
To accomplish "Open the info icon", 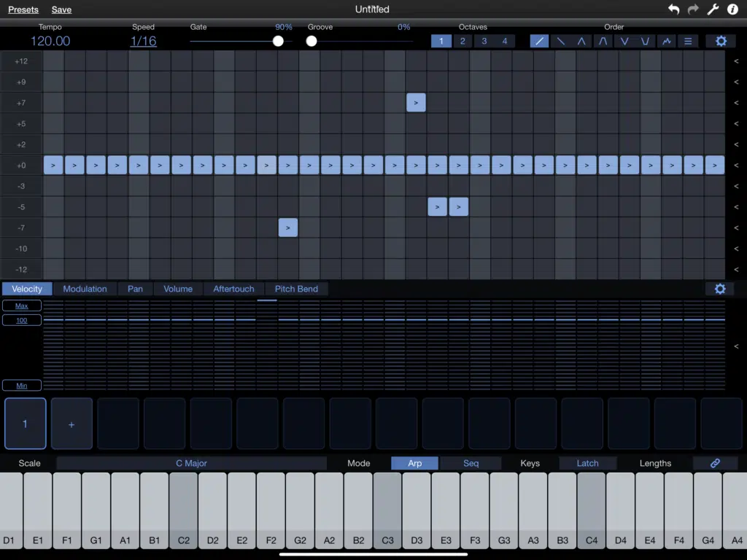I will [x=732, y=9].
